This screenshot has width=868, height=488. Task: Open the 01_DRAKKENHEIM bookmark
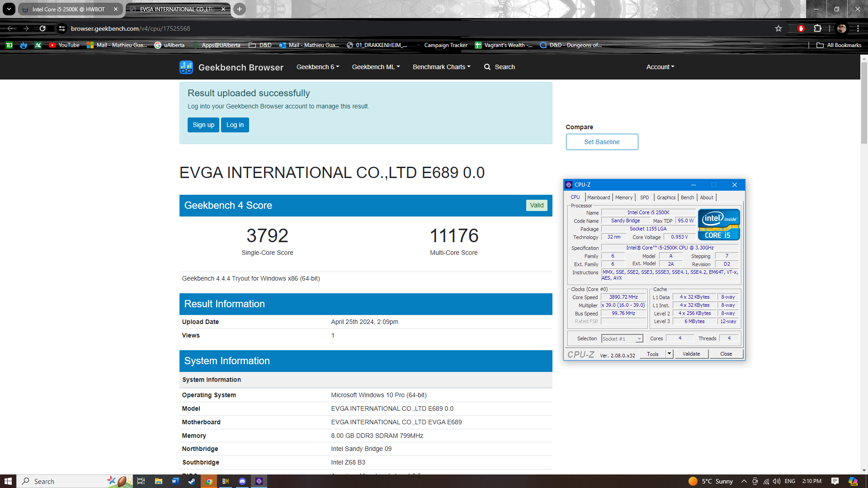pyautogui.click(x=377, y=45)
